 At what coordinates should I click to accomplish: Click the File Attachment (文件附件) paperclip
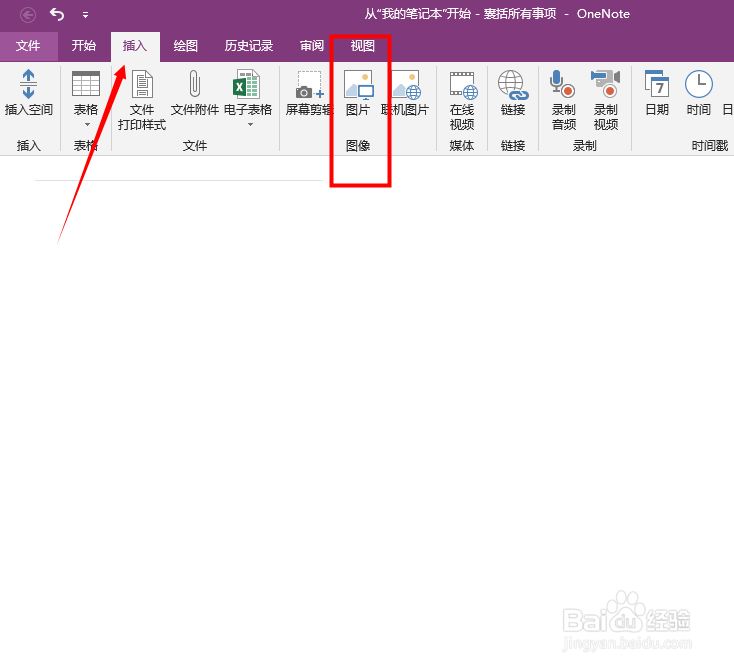coord(195,84)
